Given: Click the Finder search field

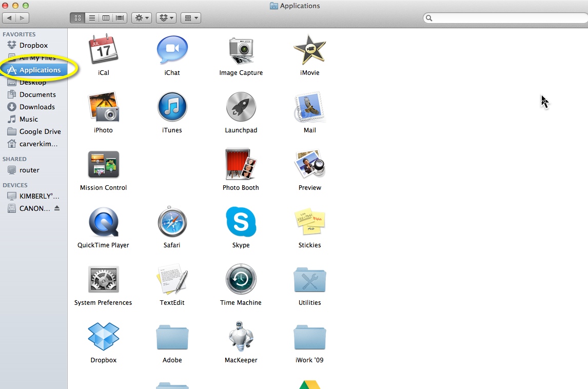Looking at the screenshot, I should tap(505, 18).
